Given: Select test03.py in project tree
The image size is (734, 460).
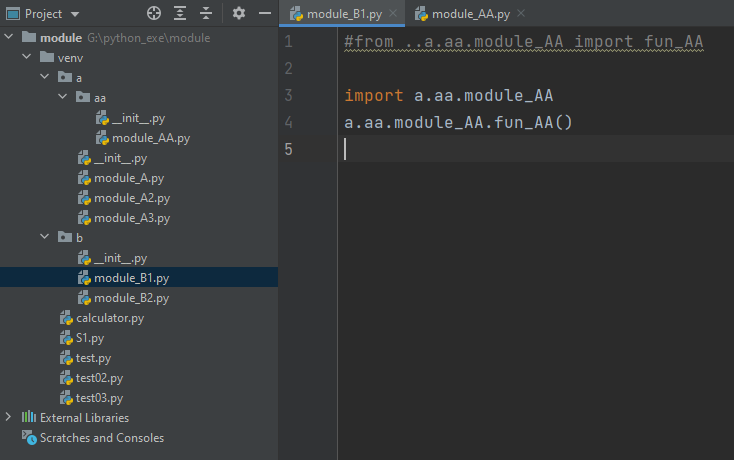Looking at the screenshot, I should point(99,398).
